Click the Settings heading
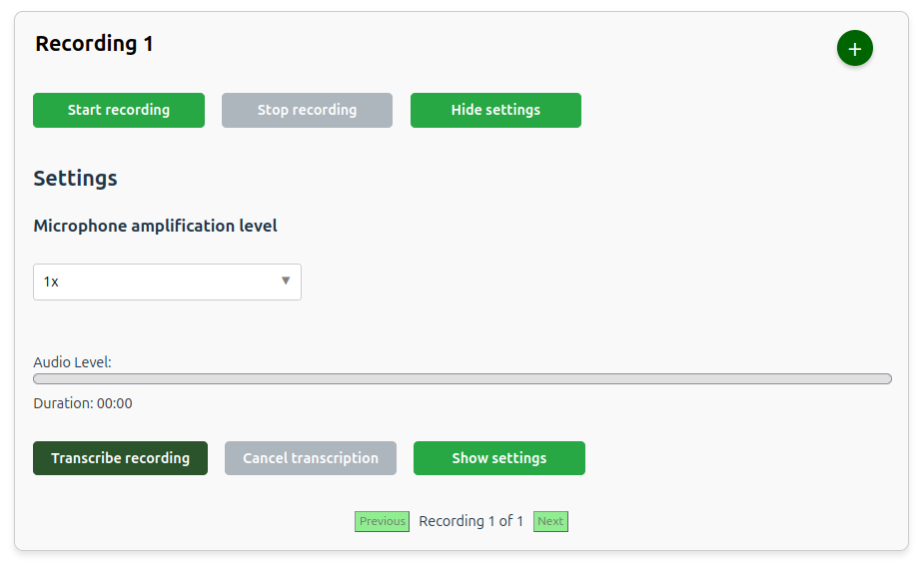Viewport: 924px width, 569px height. click(75, 179)
